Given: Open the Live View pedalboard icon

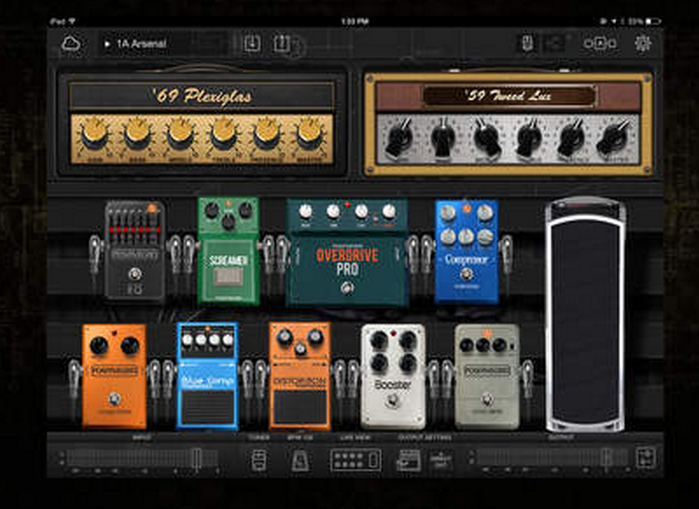Looking at the screenshot, I should tap(355, 460).
